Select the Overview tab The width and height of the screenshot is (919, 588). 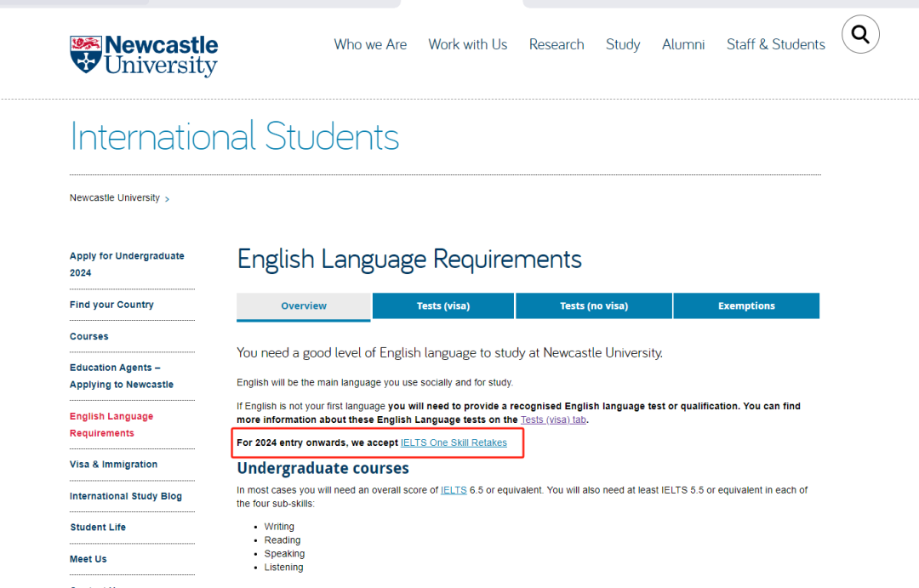point(304,306)
